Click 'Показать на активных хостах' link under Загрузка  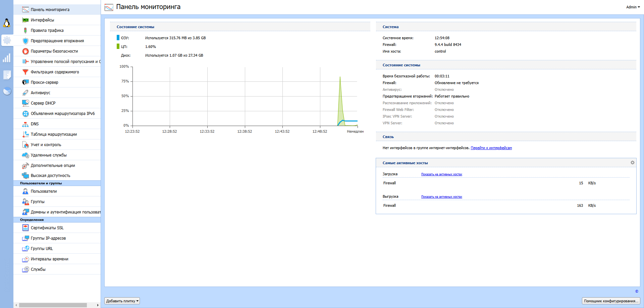coord(441,174)
